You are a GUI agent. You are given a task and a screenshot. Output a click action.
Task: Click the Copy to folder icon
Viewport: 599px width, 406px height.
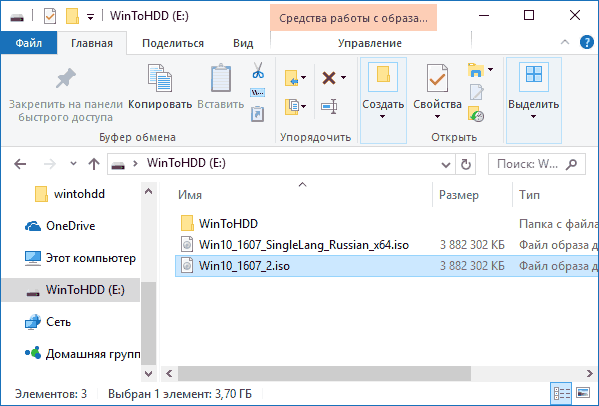point(291,107)
